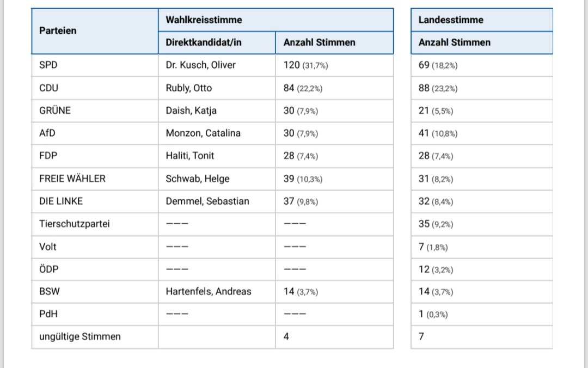Screen dimensions: 588x368
Task: Select the FREIE WÄHLER party cell
Action: point(72,179)
